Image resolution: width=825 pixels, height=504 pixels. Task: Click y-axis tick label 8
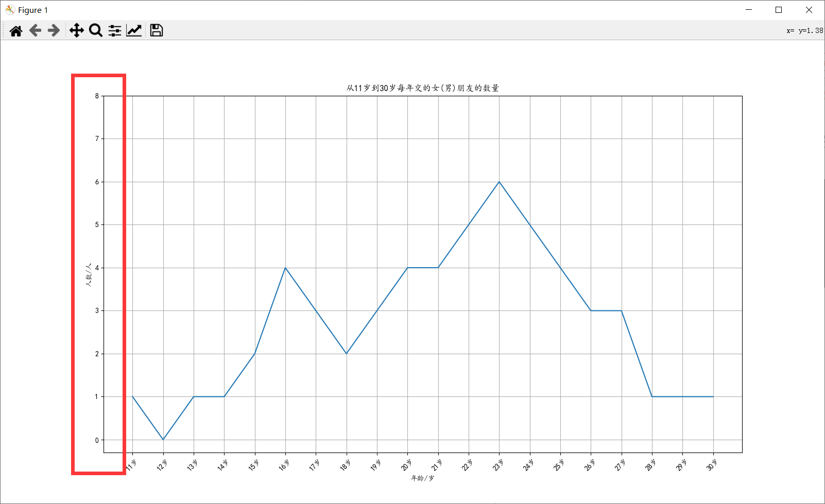(97, 96)
